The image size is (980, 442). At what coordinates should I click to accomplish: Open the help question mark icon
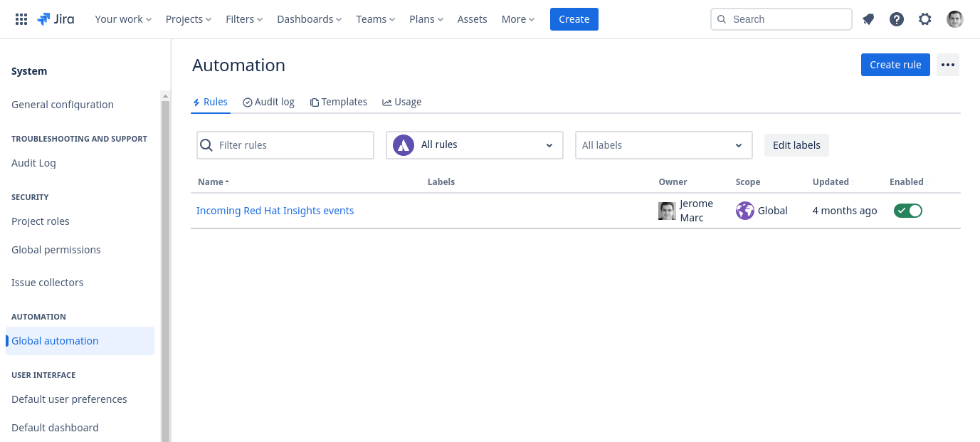(x=897, y=19)
